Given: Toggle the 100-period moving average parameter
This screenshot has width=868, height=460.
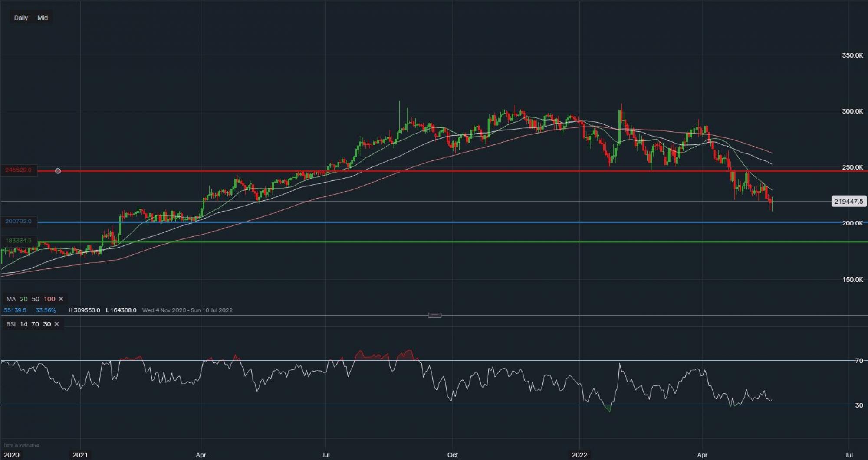Looking at the screenshot, I should click(49, 299).
